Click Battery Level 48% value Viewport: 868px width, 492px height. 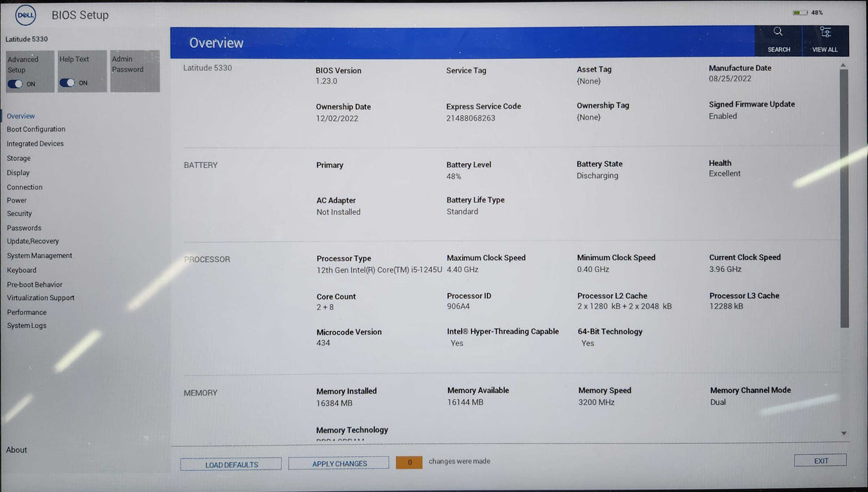click(x=454, y=176)
